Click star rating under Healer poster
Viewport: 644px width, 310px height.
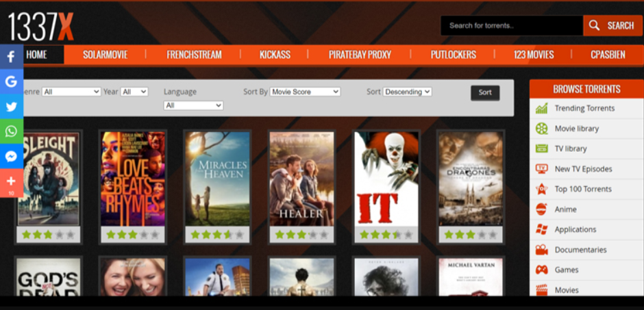pos(302,235)
